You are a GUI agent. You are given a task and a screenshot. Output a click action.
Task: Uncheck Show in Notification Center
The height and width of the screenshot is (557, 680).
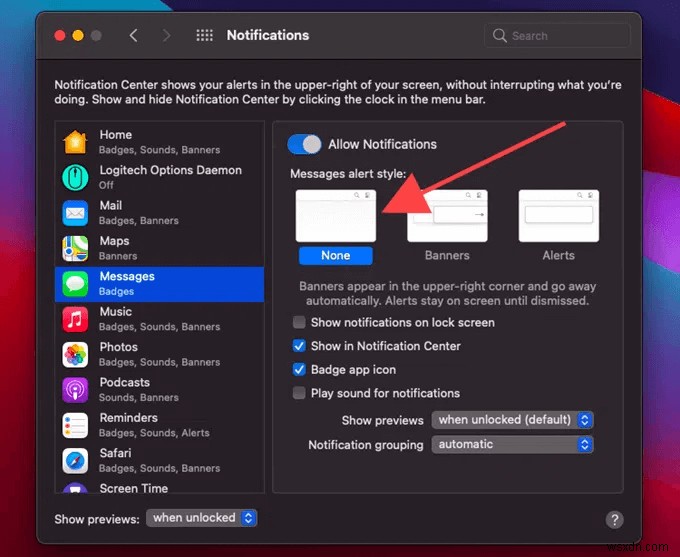(x=299, y=346)
